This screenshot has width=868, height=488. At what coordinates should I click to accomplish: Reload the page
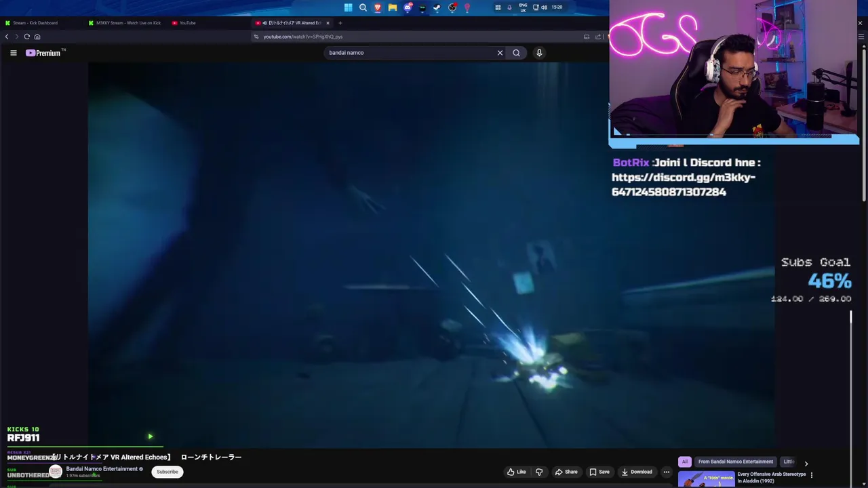[x=27, y=37]
